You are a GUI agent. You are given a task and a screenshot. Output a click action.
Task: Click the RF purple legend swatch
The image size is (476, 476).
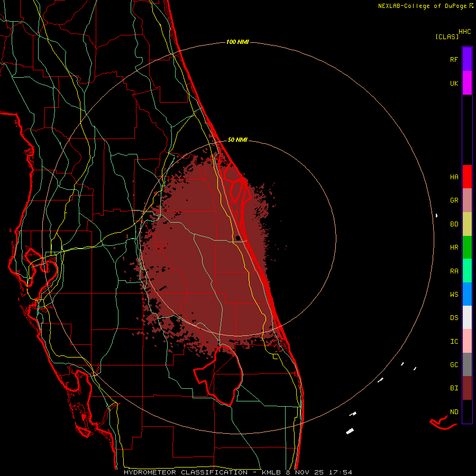click(467, 59)
